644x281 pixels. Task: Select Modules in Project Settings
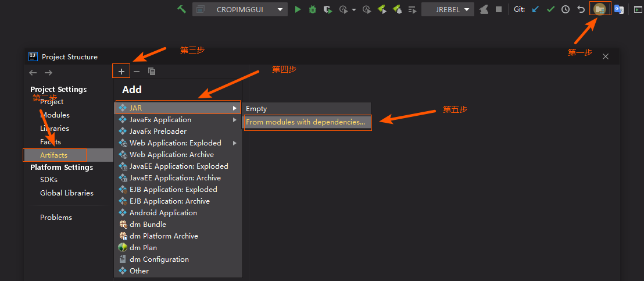click(55, 115)
